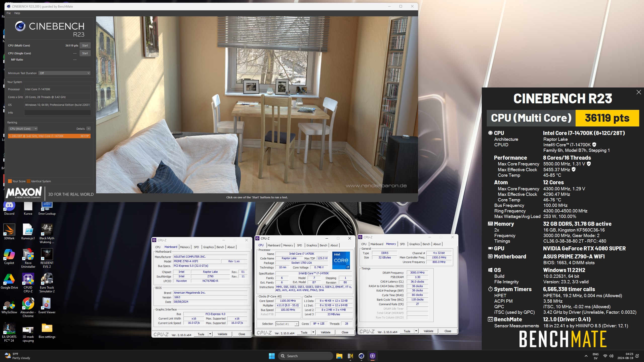Open the Minimum Test Duration dropdown

(x=65, y=73)
